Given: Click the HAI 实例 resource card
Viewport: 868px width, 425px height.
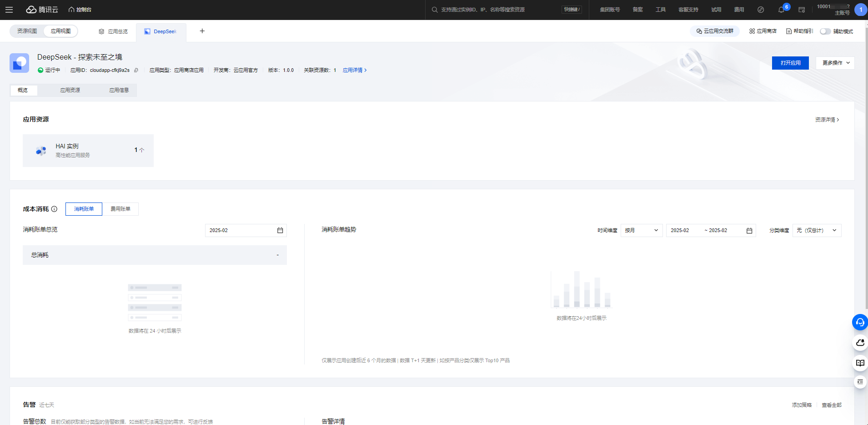Looking at the screenshot, I should tap(88, 150).
